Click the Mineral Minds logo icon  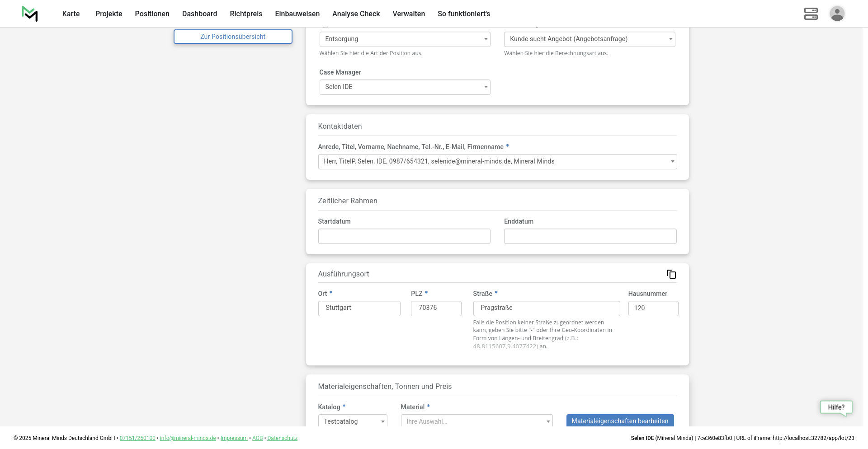pos(30,14)
